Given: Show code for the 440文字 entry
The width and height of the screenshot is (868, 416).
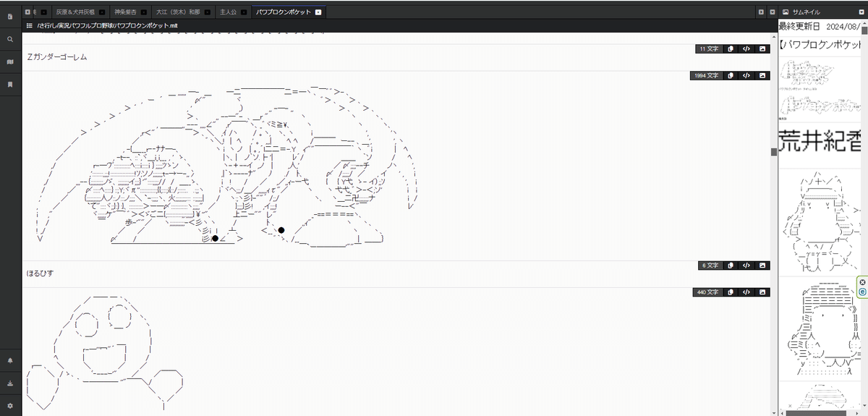Looking at the screenshot, I should pyautogui.click(x=746, y=292).
